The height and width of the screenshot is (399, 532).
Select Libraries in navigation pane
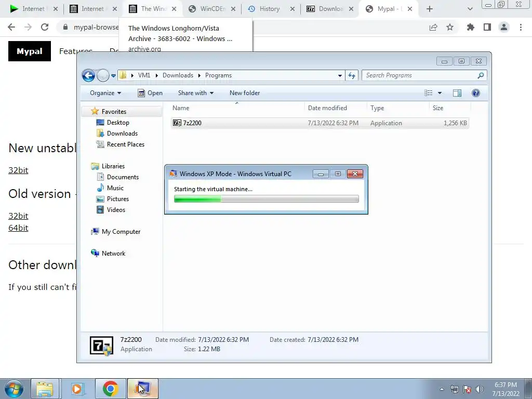coord(113,166)
